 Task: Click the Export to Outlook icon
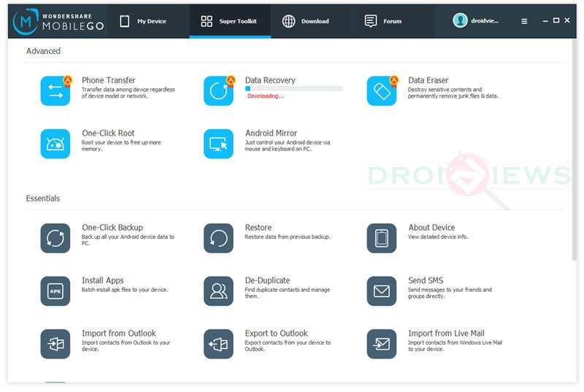[x=218, y=344]
